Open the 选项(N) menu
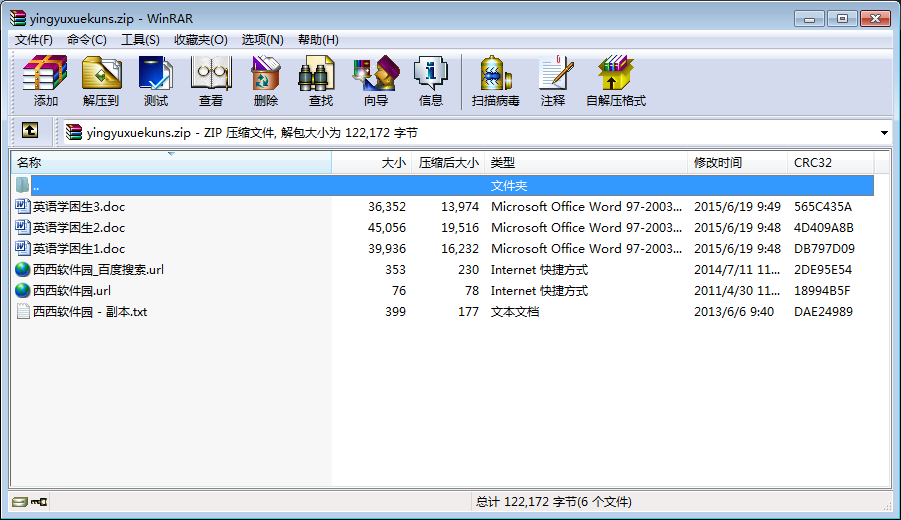The height and width of the screenshot is (520, 901). 263,40
